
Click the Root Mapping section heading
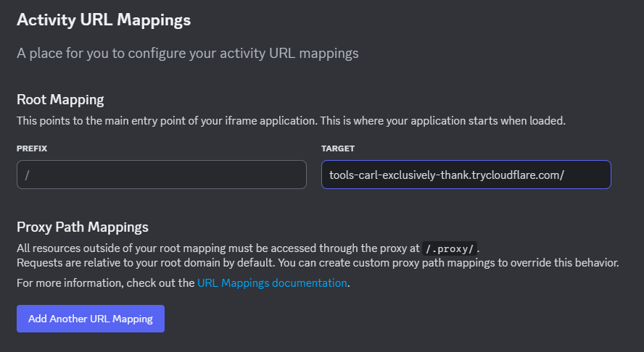tap(60, 100)
